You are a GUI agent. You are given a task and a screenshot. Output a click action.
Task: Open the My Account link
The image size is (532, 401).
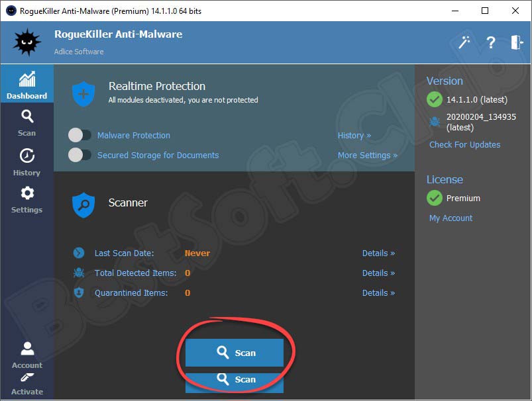pyautogui.click(x=451, y=218)
